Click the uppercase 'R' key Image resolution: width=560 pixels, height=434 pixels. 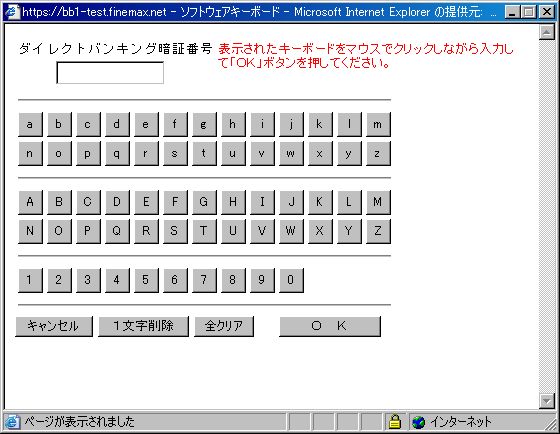146,231
